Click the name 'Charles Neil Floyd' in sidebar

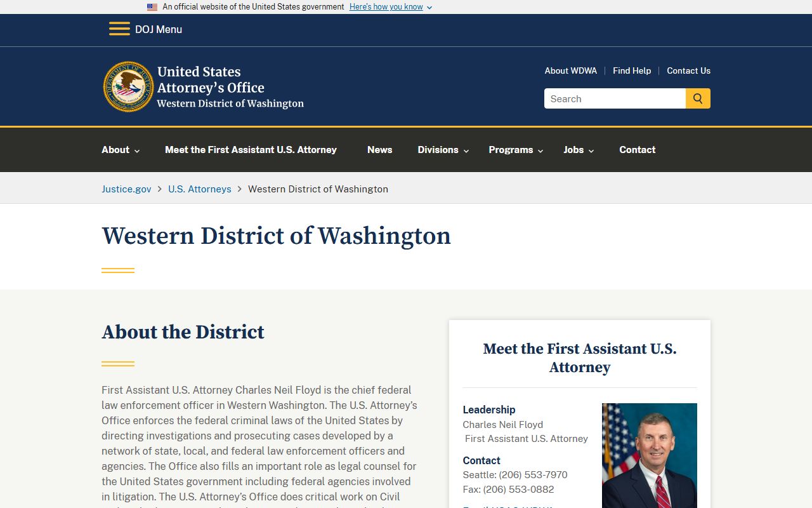[x=503, y=425]
